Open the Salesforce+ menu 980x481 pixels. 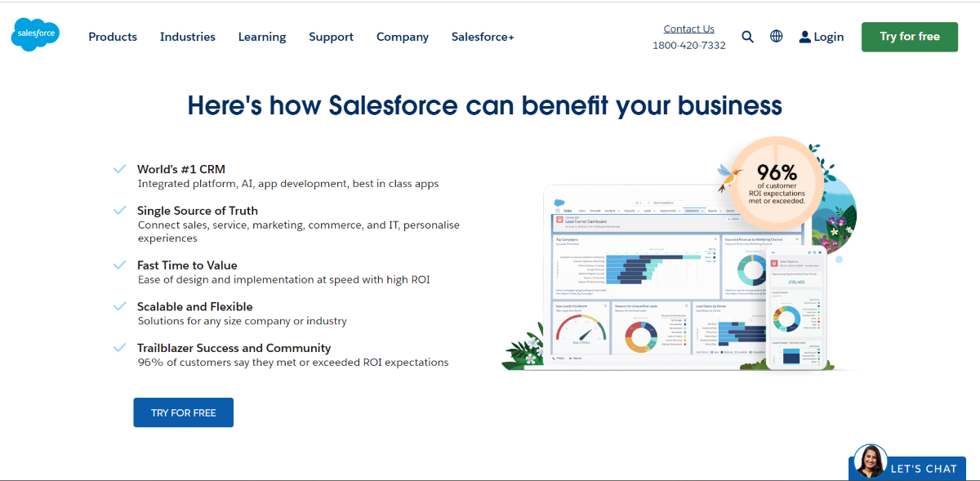tap(483, 37)
